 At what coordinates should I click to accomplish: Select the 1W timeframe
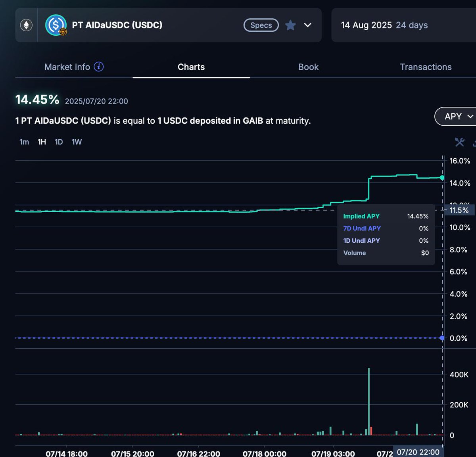[77, 142]
